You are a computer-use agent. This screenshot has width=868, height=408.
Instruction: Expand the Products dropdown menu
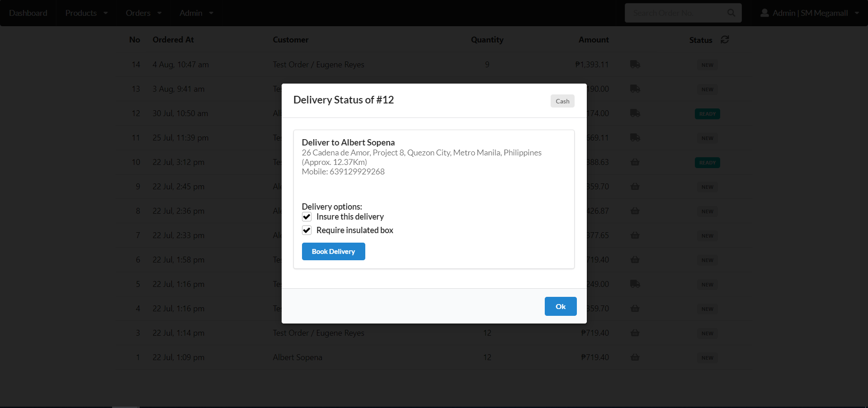click(x=86, y=13)
